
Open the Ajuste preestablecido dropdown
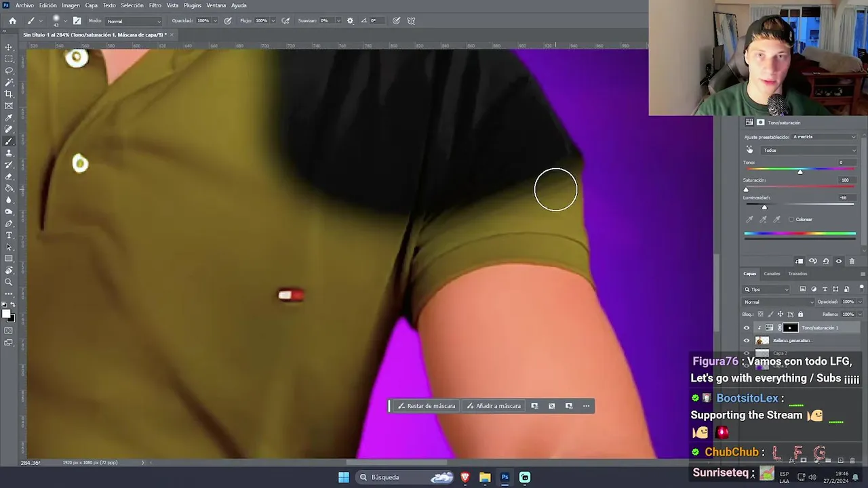pyautogui.click(x=824, y=137)
